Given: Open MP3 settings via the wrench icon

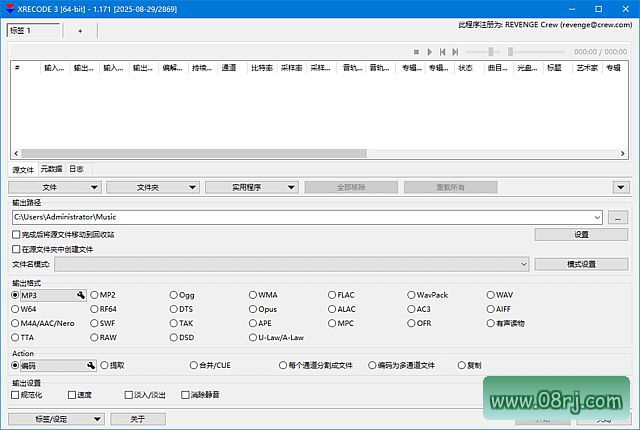Looking at the screenshot, I should pos(80,295).
